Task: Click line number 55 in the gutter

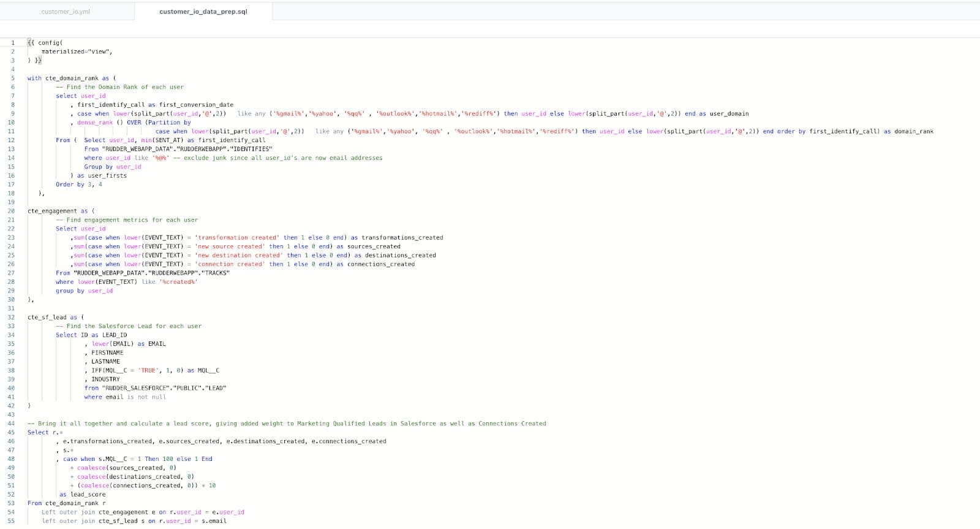Action: click(11, 521)
